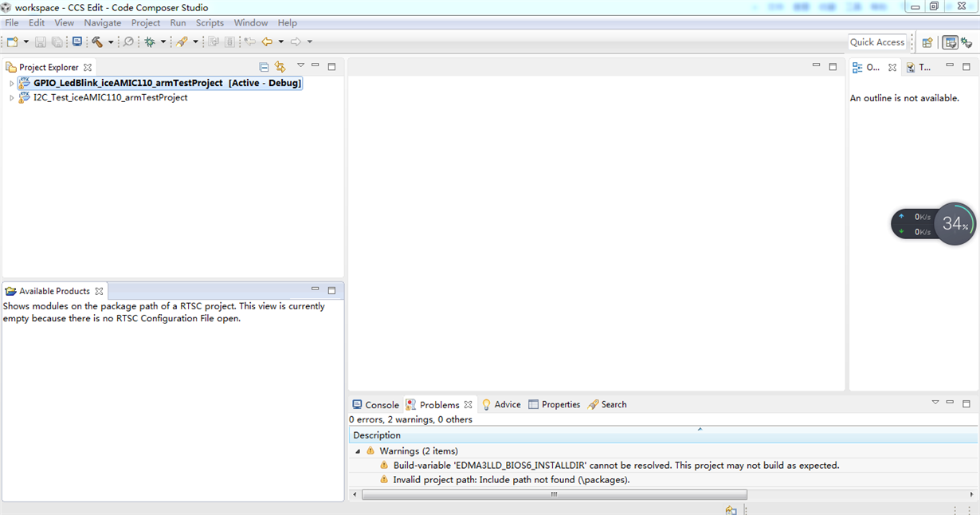Toggle Link with Editor in Project Explorer
This screenshot has width=980, height=515.
(x=280, y=67)
